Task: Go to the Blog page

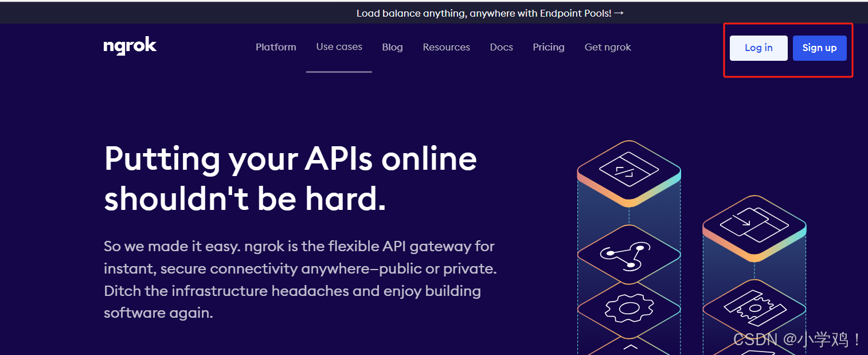Action: coord(392,47)
